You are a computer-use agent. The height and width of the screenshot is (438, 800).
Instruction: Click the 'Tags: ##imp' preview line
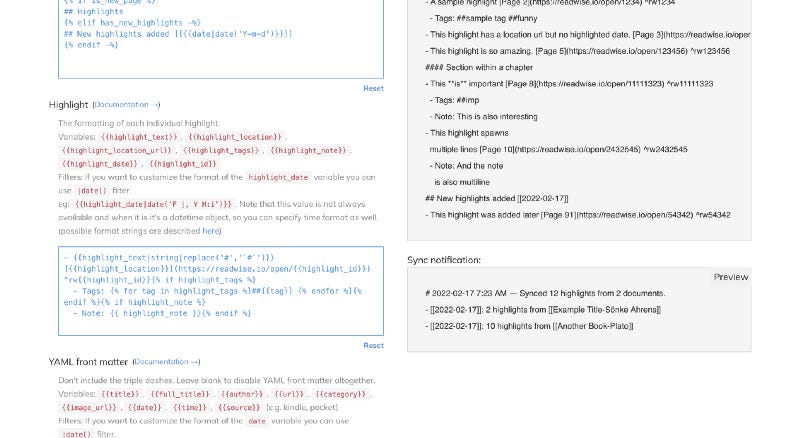454,100
